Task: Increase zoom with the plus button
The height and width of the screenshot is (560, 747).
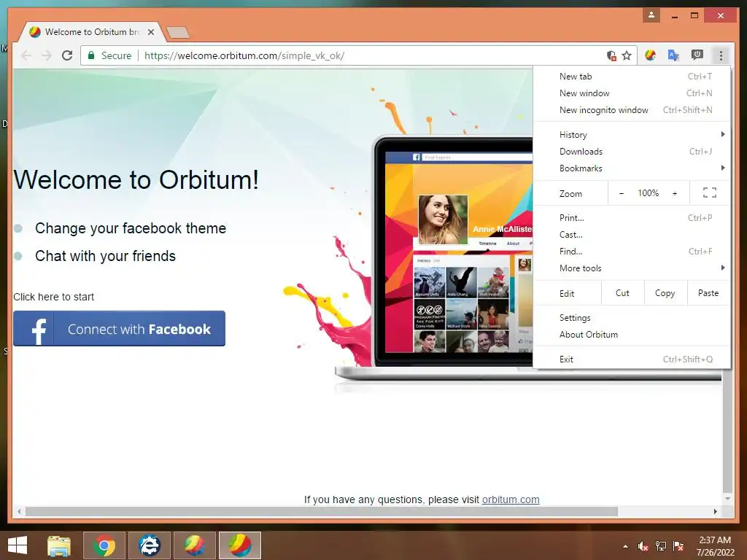Action: click(x=675, y=193)
